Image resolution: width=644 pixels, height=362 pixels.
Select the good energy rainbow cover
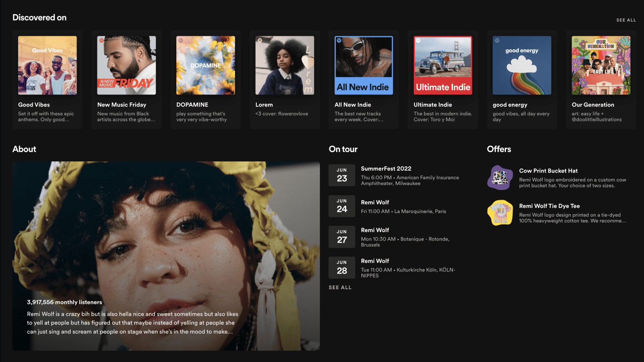tap(522, 66)
